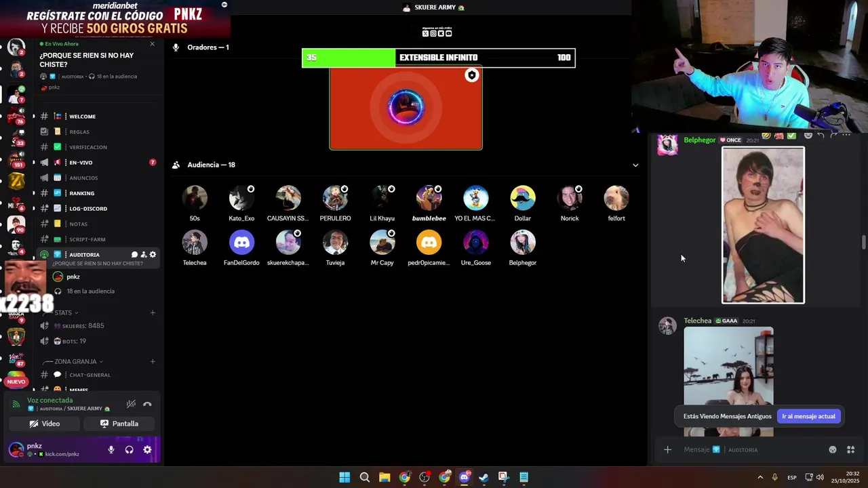This screenshot has width=868, height=488.
Task: Click the EXTENSIBLE INFINITO progress bar
Action: [438, 58]
